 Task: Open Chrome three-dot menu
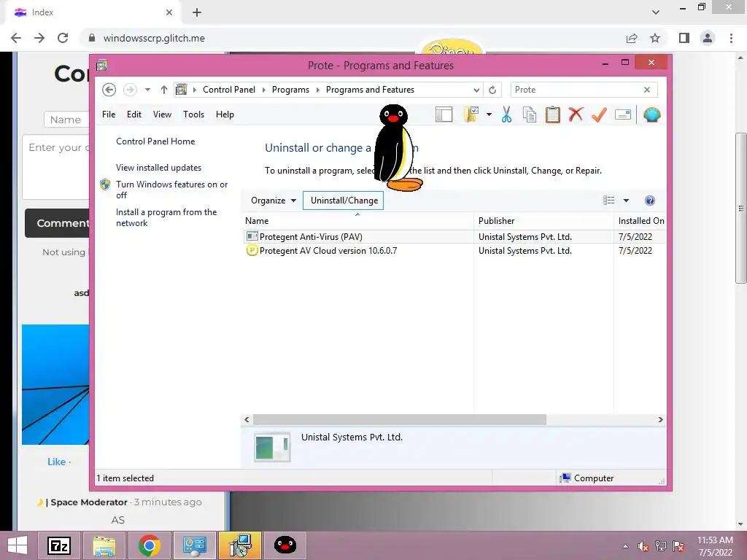[x=731, y=38]
